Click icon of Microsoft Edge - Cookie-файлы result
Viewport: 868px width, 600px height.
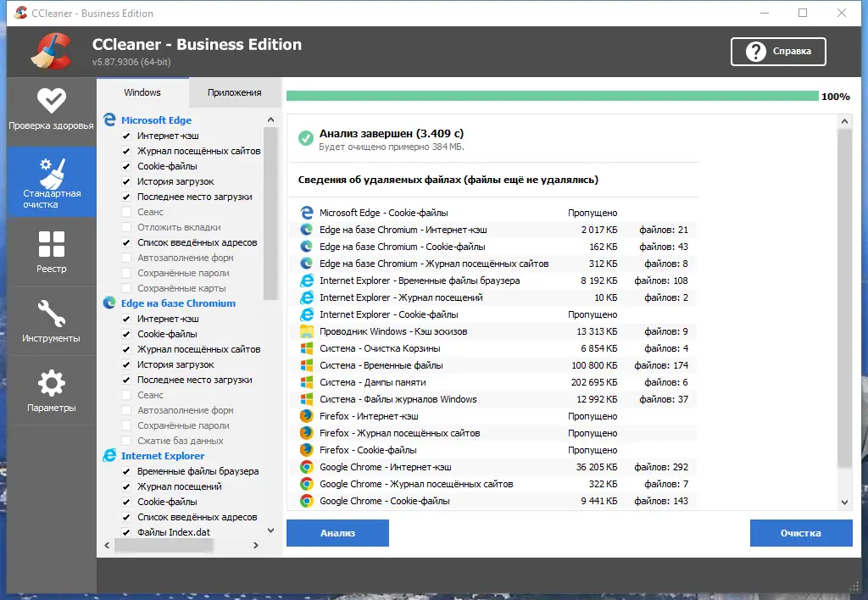[306, 213]
